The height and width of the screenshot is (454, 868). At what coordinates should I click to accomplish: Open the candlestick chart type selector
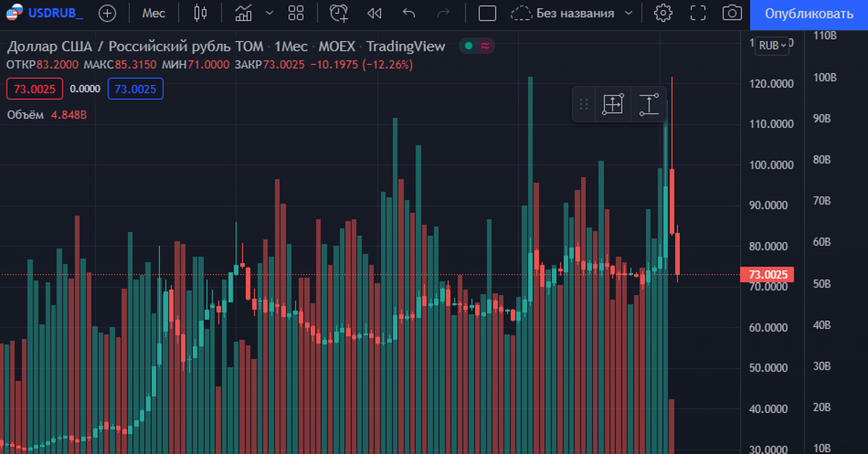pos(200,13)
